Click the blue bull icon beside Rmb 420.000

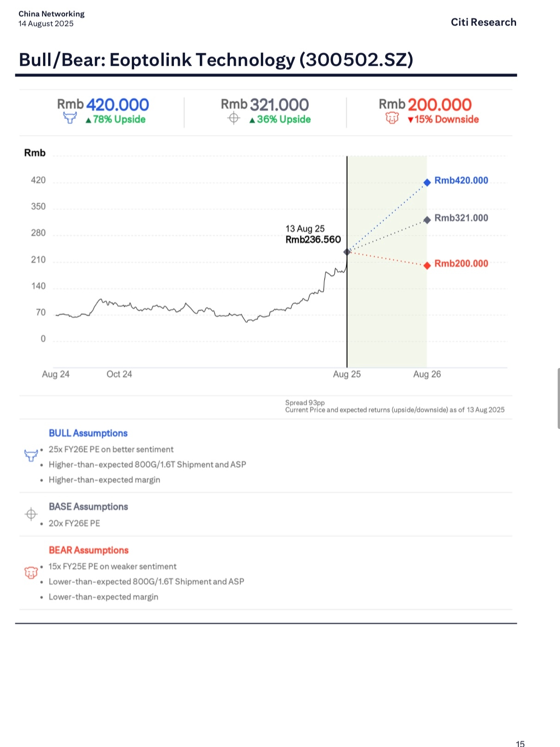pos(70,118)
